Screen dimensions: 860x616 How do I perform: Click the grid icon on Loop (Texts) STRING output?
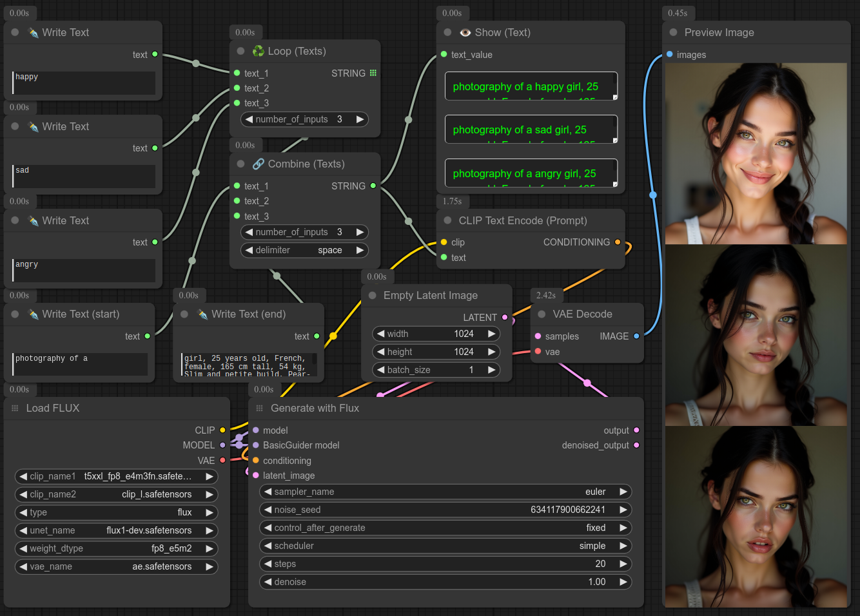coord(373,73)
